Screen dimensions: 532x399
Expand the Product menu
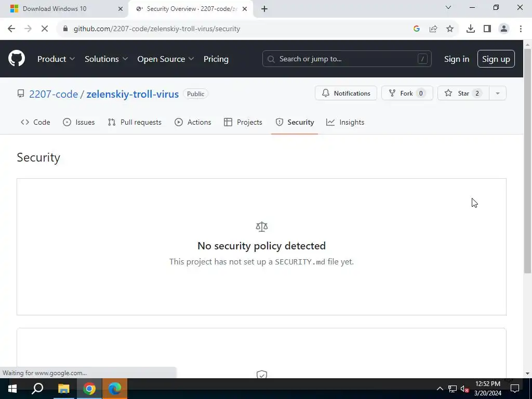click(x=56, y=59)
